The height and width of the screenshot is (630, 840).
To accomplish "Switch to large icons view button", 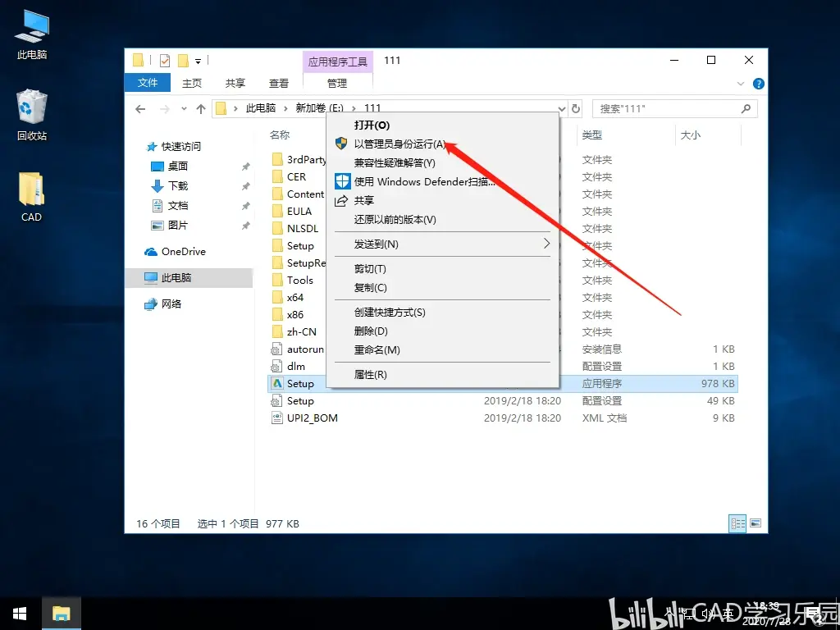I will tap(756, 523).
